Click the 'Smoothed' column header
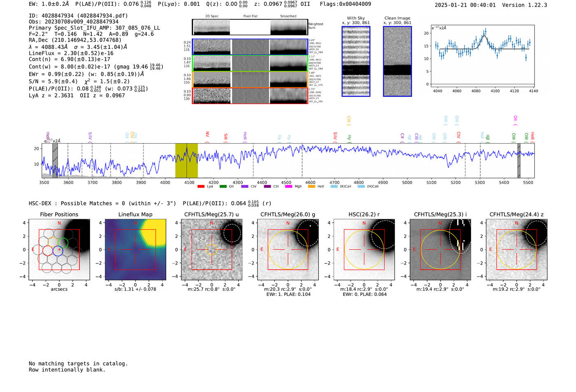Screen dimensions: 576x392 (x=288, y=16)
